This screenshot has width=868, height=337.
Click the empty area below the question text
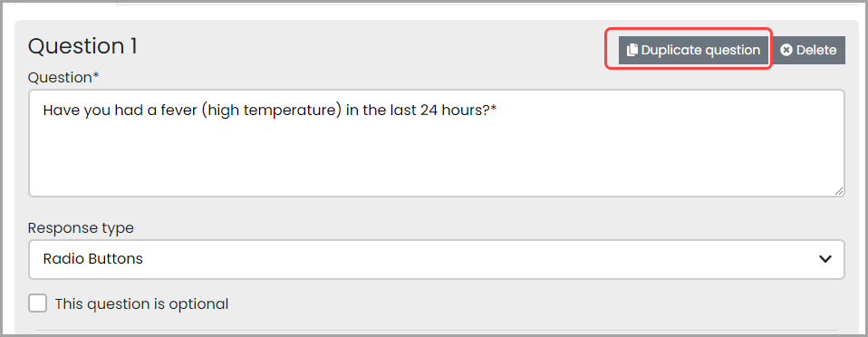point(436,158)
